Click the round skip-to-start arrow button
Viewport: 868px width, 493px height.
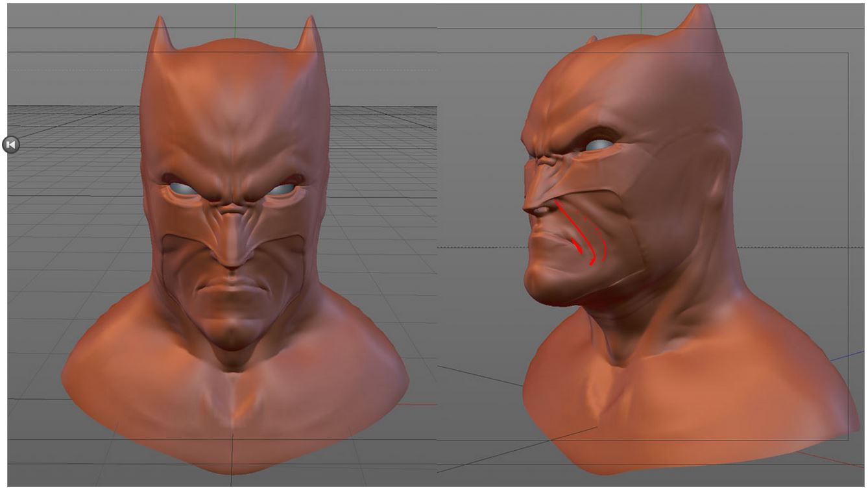point(11,144)
